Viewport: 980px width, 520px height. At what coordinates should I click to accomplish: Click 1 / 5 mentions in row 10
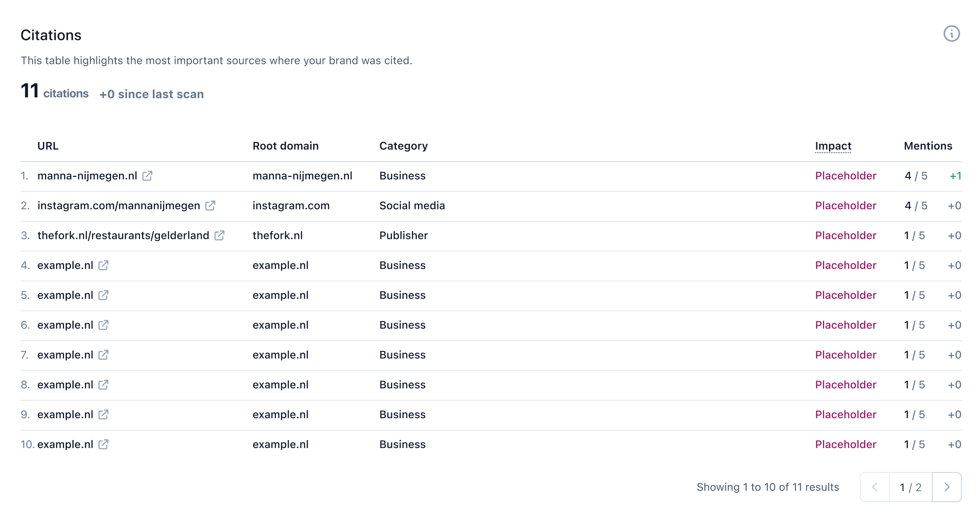[914, 444]
